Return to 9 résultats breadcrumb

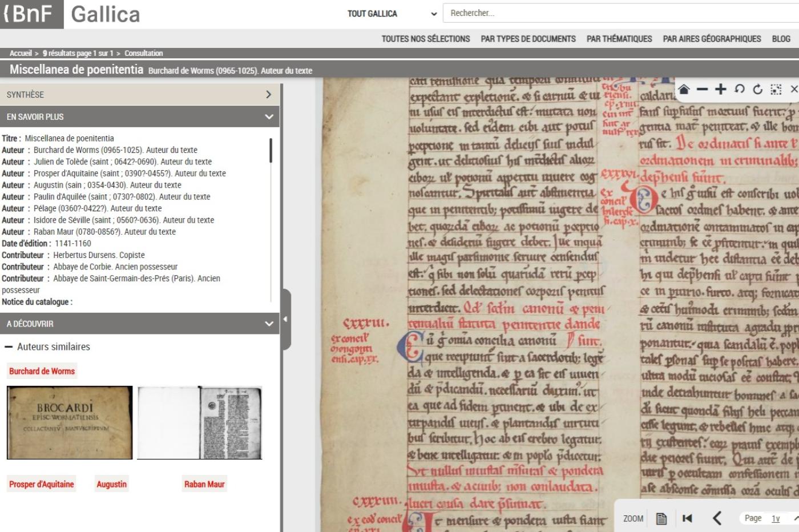[78, 53]
